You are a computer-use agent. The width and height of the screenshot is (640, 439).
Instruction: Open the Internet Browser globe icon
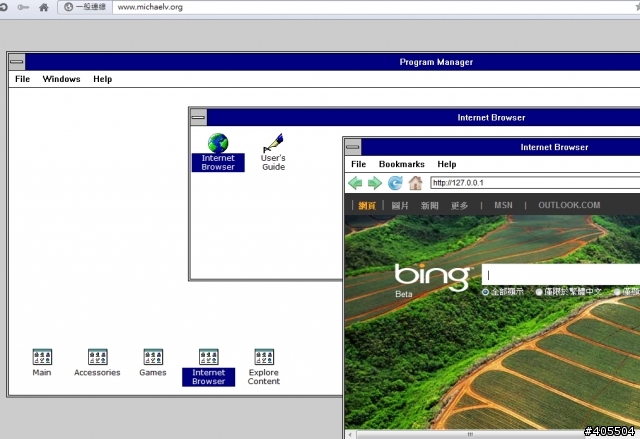pos(218,143)
